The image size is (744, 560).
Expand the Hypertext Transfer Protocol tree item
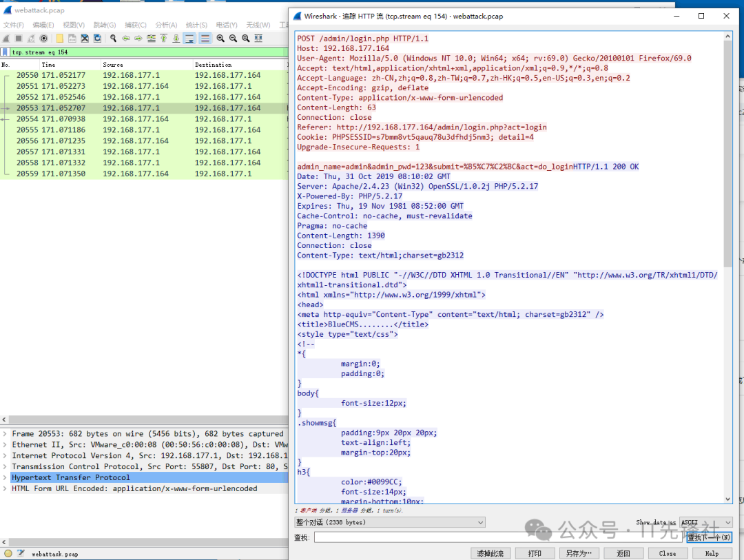click(6, 477)
